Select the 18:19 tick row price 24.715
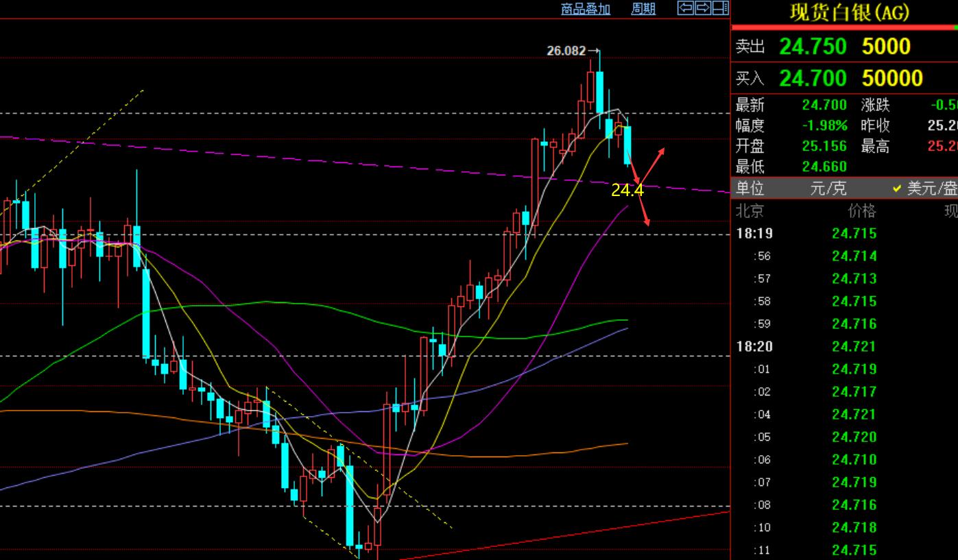 [x=854, y=233]
